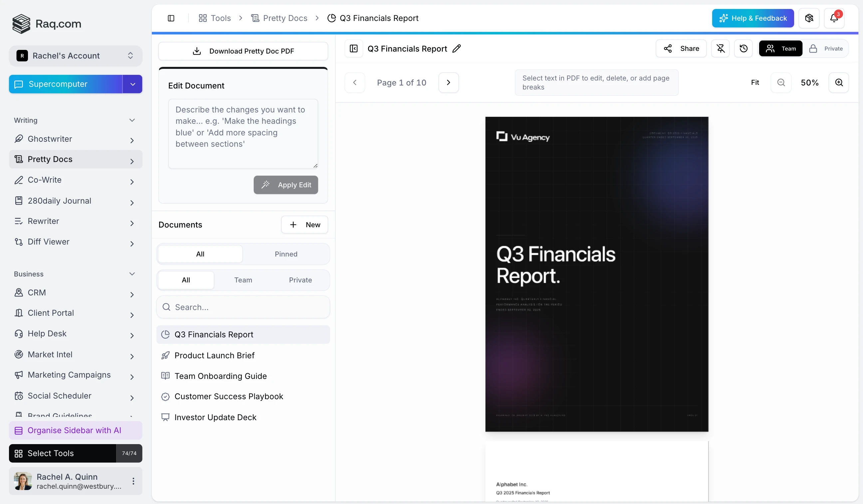Open Diff Viewer in sidebar

[76, 242]
